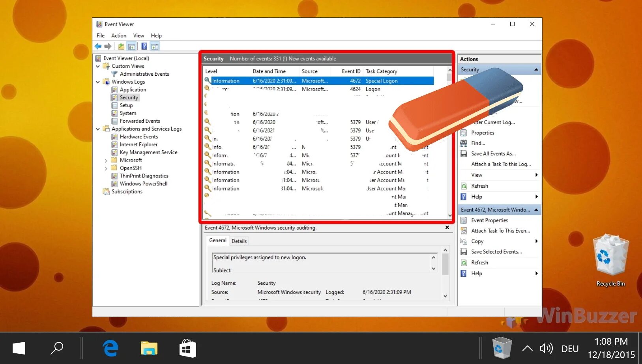Click the Find binoculars icon
642x364 pixels.
pyautogui.click(x=464, y=143)
